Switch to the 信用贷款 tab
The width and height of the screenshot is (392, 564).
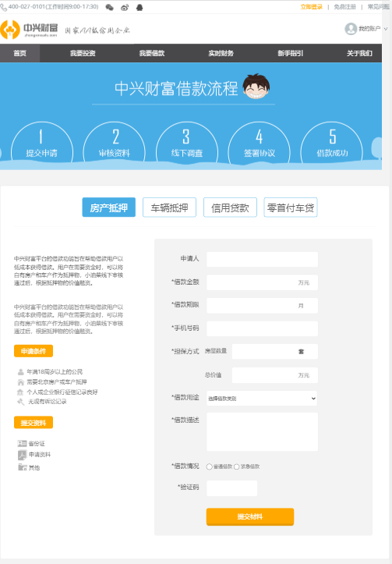point(230,208)
